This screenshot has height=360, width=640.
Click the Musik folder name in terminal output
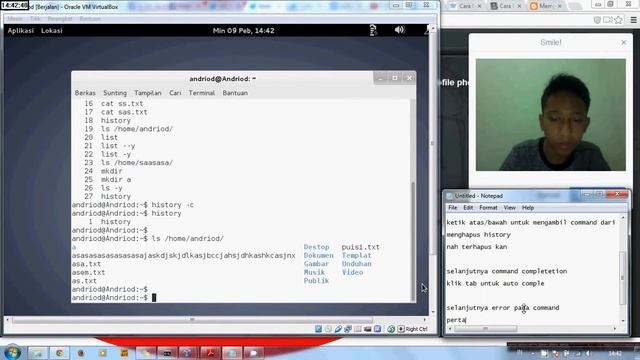314,272
